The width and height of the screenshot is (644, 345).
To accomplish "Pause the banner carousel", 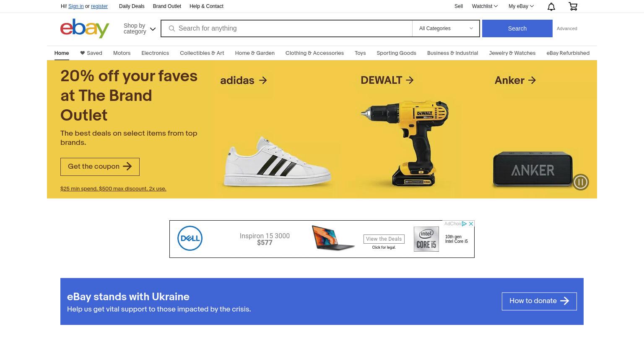I will pyautogui.click(x=581, y=182).
